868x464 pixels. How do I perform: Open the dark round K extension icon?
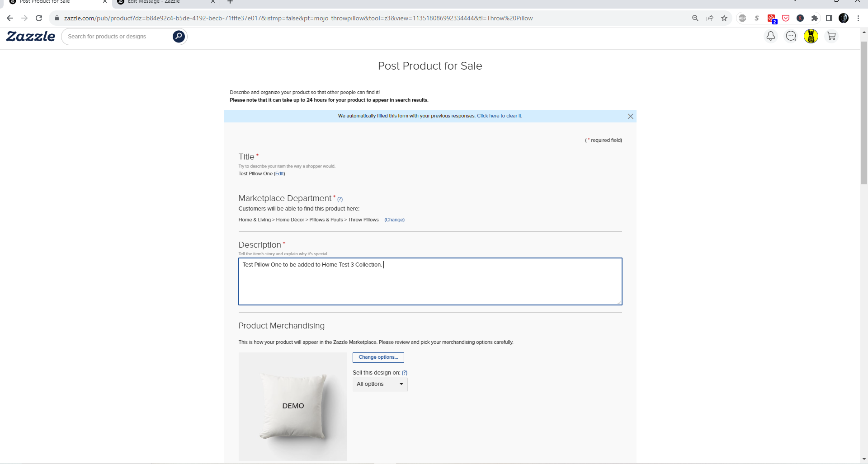coord(800,18)
